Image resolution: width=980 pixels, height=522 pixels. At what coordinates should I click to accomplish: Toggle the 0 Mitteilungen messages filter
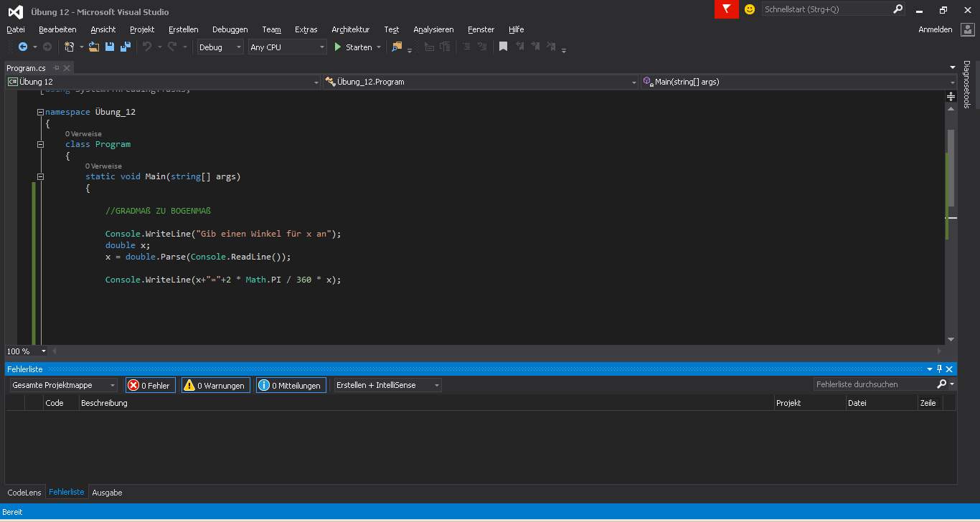291,385
